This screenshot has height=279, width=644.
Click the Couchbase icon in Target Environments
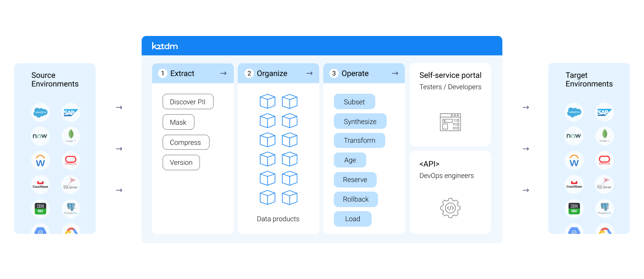[574, 184]
